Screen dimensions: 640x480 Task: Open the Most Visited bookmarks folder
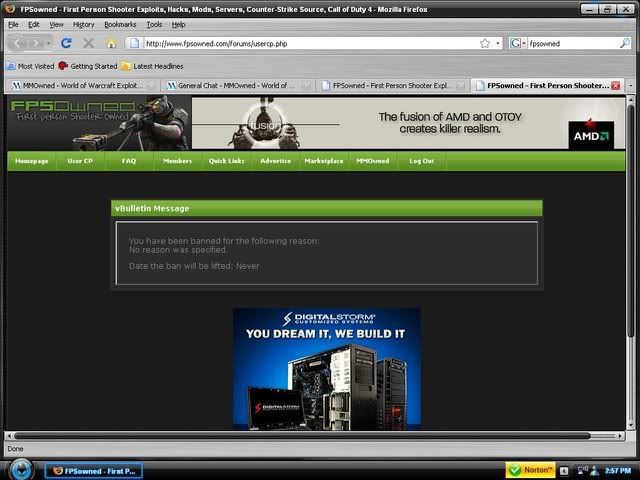pyautogui.click(x=31, y=66)
